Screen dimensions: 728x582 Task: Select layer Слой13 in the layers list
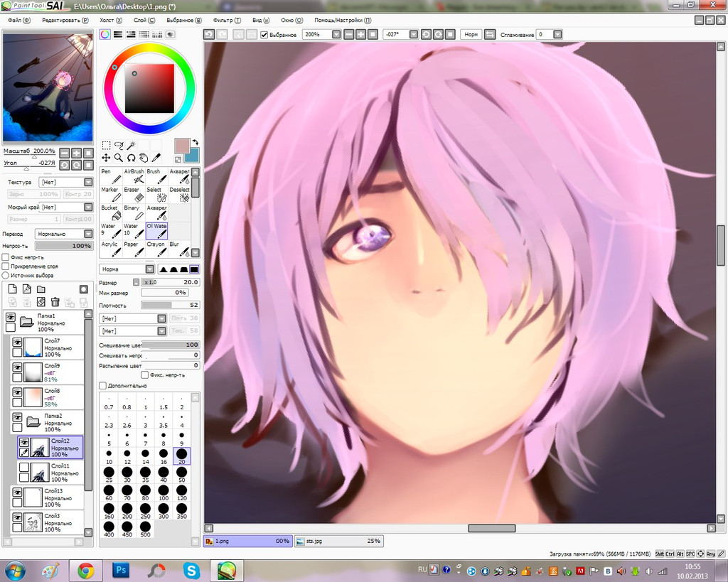click(48, 497)
